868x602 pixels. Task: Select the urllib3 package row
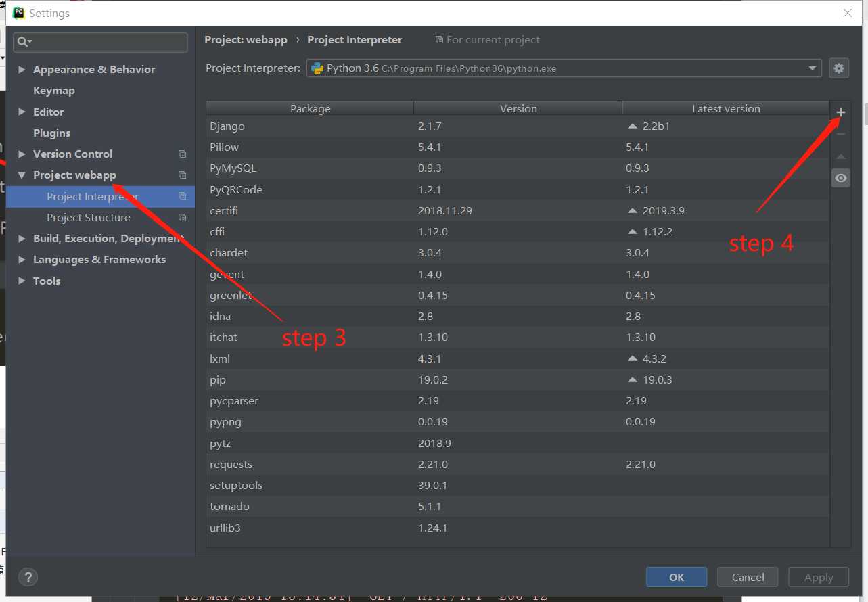(518, 528)
